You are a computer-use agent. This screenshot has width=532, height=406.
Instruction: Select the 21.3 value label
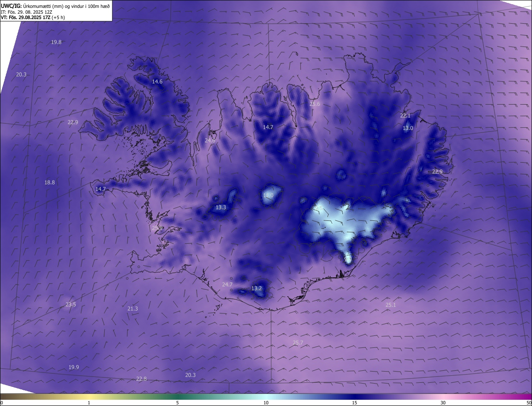point(133,309)
